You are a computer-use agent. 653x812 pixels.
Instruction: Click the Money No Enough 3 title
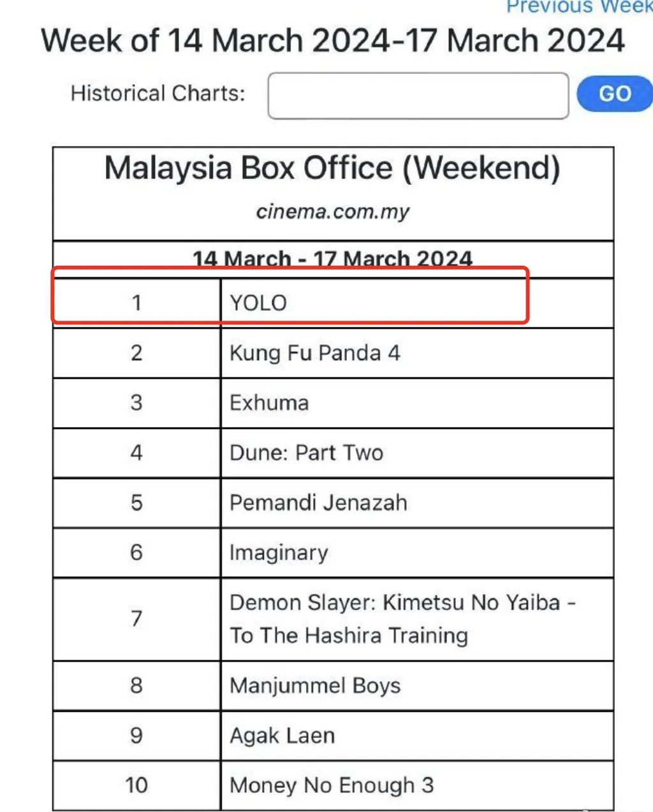pyautogui.click(x=332, y=785)
